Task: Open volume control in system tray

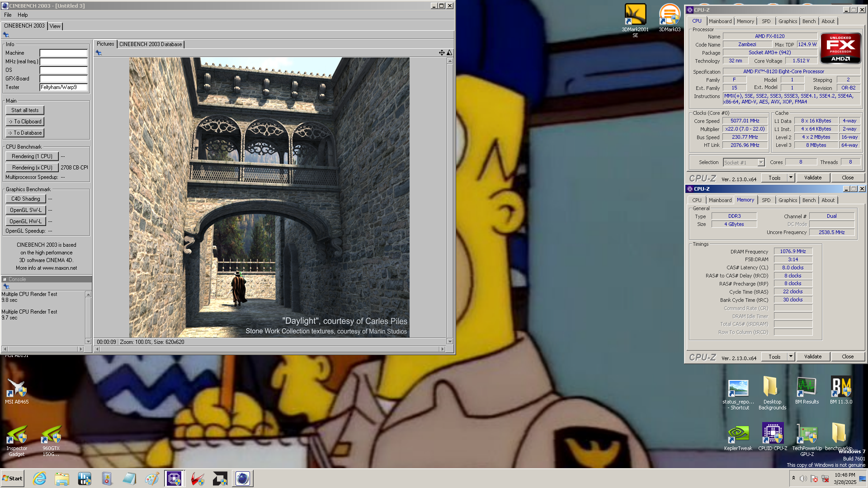Action: [x=803, y=479]
